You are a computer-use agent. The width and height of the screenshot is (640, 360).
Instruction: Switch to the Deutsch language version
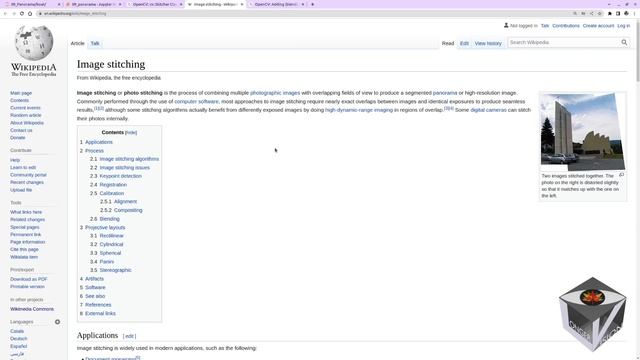[19, 339]
